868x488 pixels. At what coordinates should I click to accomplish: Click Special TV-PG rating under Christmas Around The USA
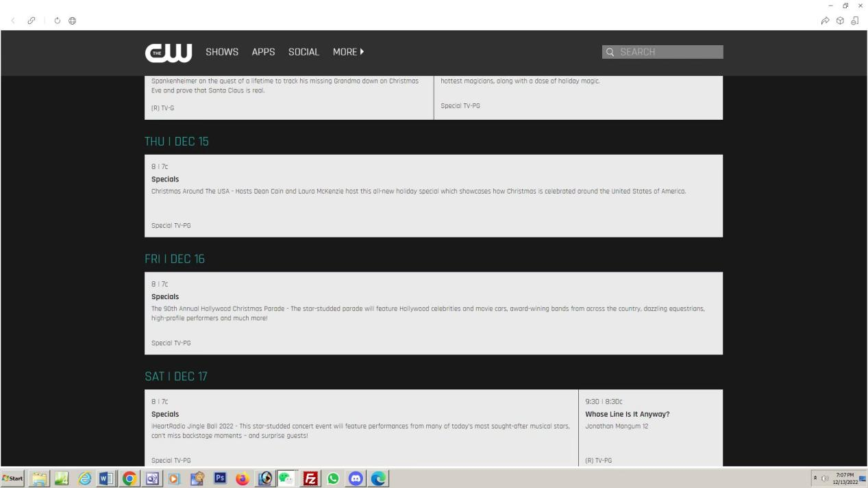[171, 225]
